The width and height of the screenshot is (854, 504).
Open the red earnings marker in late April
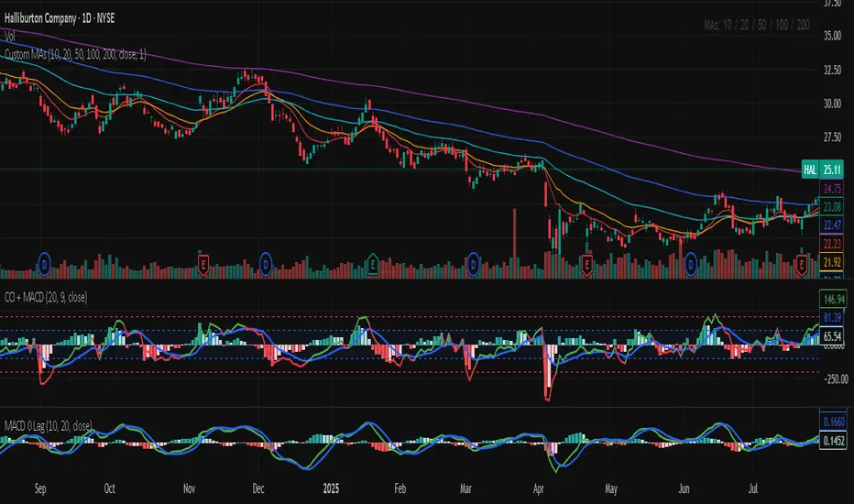tap(587, 266)
